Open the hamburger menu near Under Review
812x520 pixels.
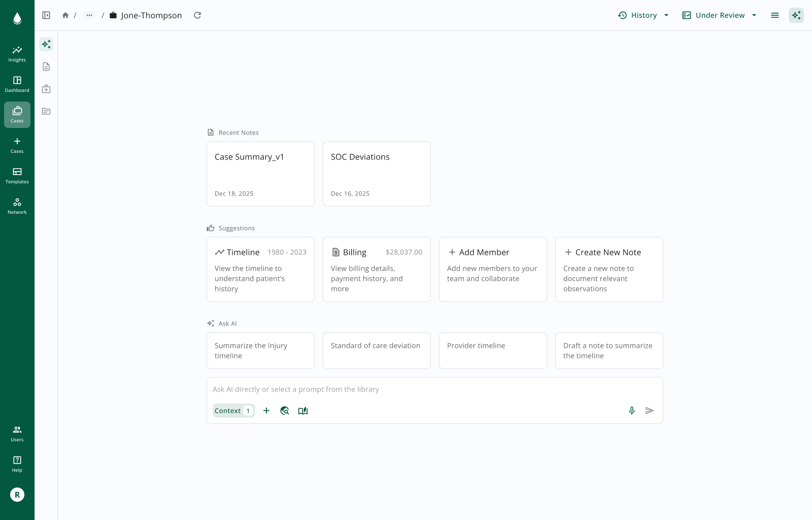[775, 15]
